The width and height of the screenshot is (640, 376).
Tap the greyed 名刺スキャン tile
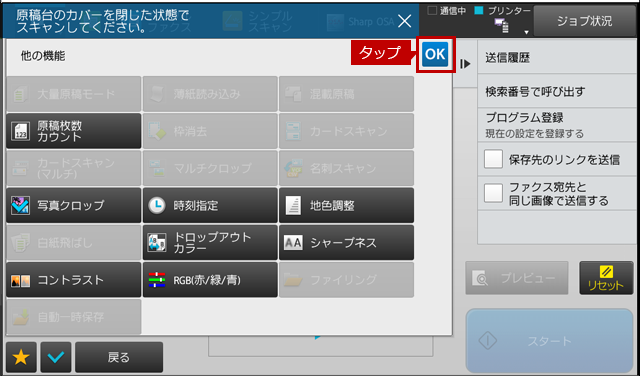point(346,168)
